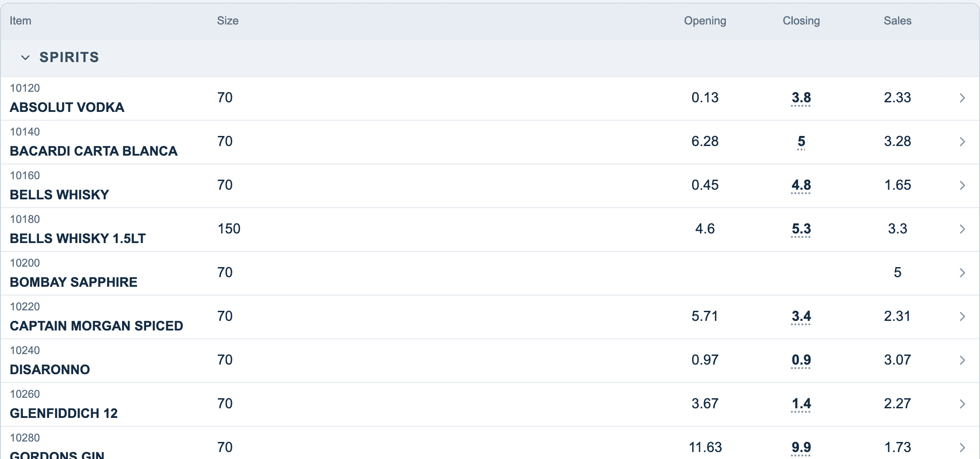
Task: Select BACARDI CARTA BLANCA item name
Action: coord(94,151)
